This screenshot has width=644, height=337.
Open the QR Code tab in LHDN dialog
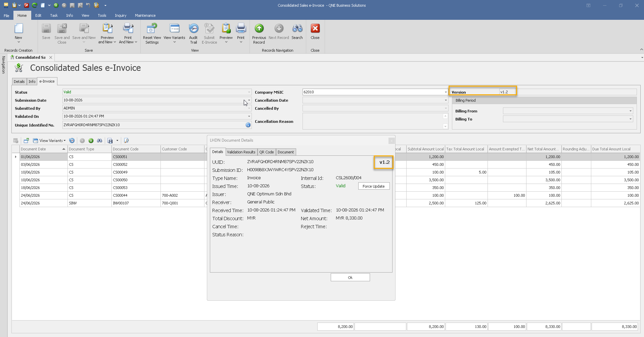pos(266,152)
